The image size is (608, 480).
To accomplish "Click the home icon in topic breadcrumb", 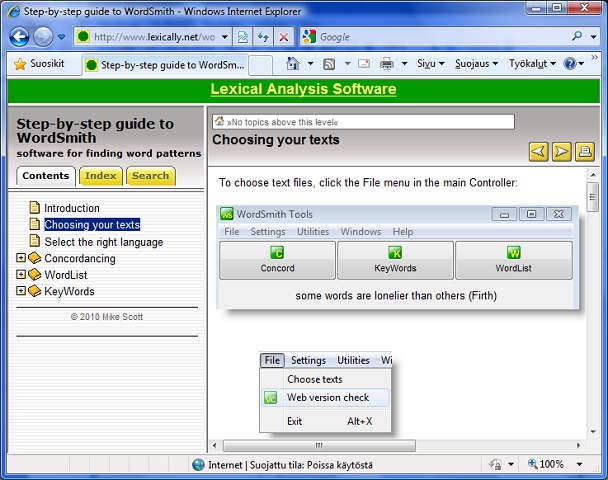I will tap(219, 121).
